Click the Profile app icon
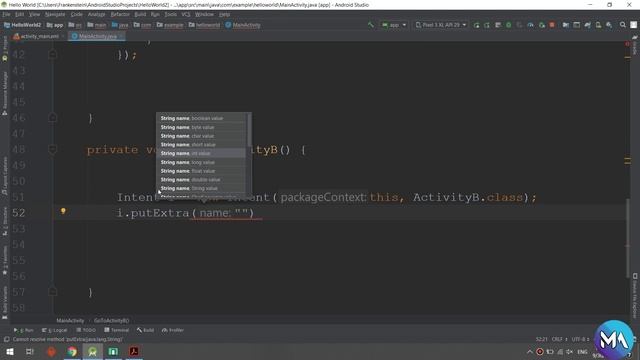The height and width of the screenshot is (360, 640). tap(530, 25)
